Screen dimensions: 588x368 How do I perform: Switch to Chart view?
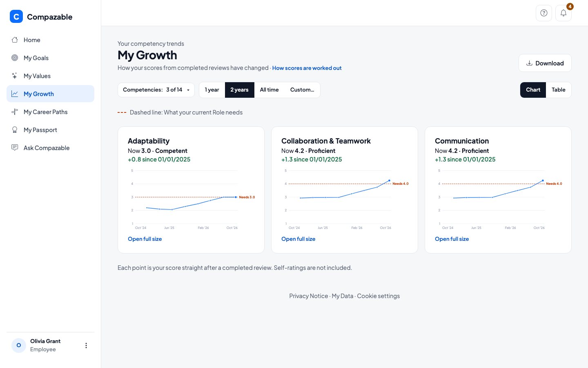533,90
